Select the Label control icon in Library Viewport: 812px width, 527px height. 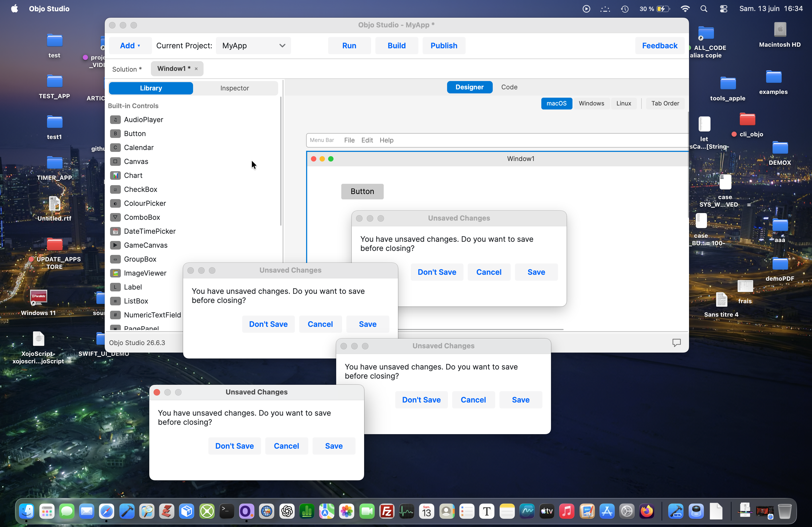pos(115,287)
